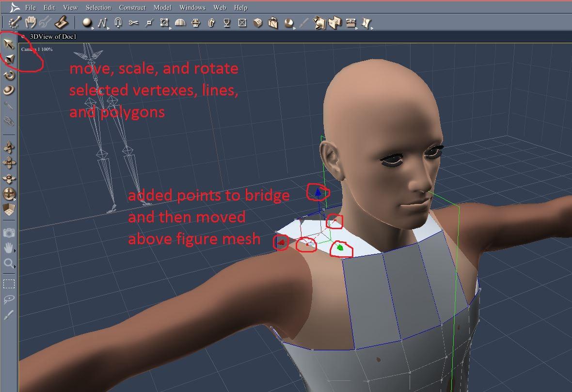Open the polyline tool flyout arrow
Viewport: 572px width, 392px height.
[108, 28]
